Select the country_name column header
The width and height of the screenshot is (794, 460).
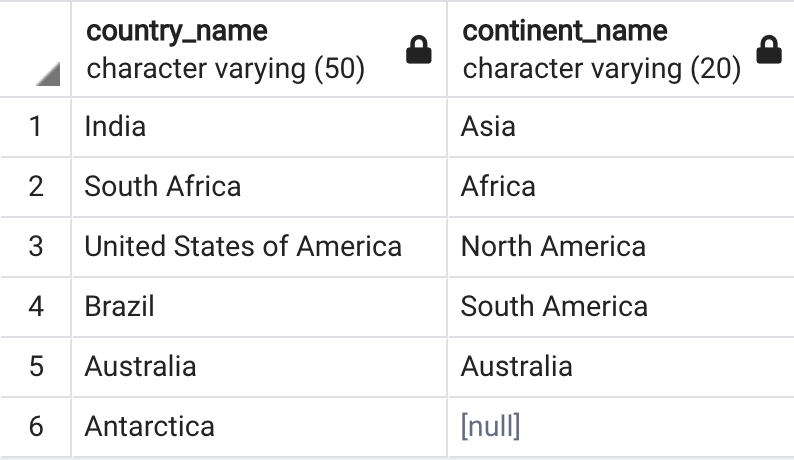click(x=259, y=49)
